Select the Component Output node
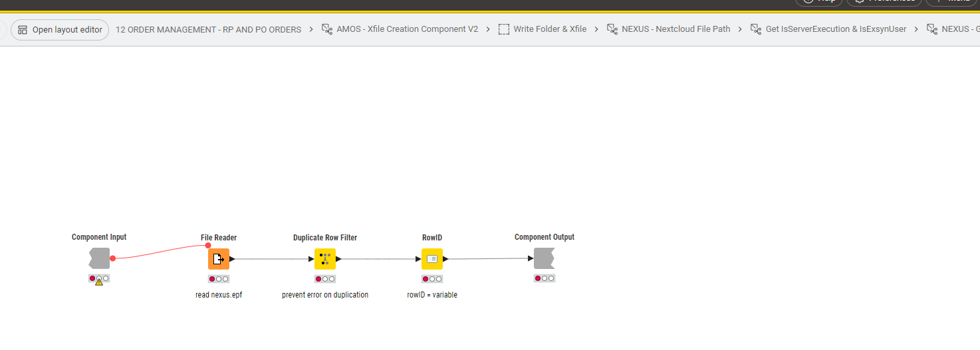The width and height of the screenshot is (980, 350). [x=544, y=258]
